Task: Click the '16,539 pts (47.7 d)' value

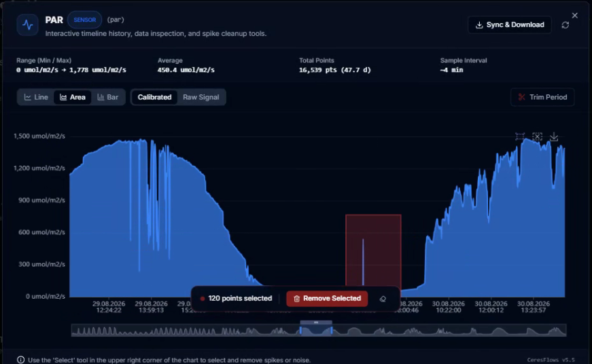Action: [335, 70]
